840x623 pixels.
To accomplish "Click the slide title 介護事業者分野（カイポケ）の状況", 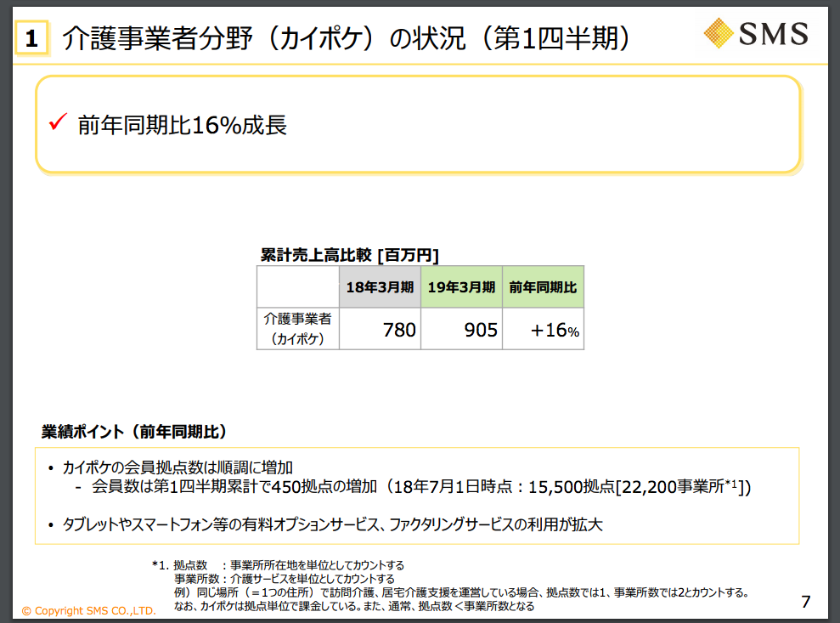I will pos(346,38).
